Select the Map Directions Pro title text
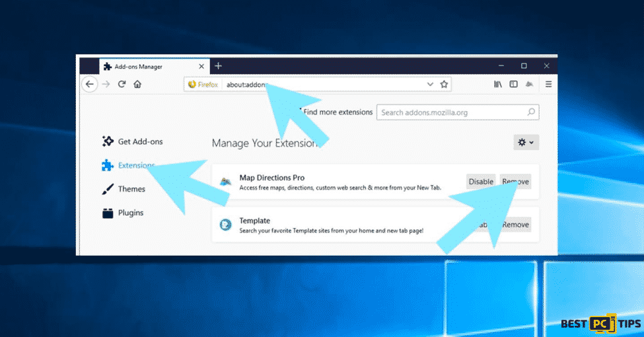This screenshot has width=644, height=337. pos(272,178)
